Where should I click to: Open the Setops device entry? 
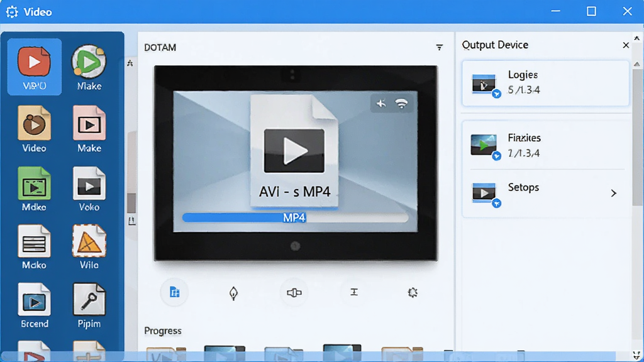545,193
